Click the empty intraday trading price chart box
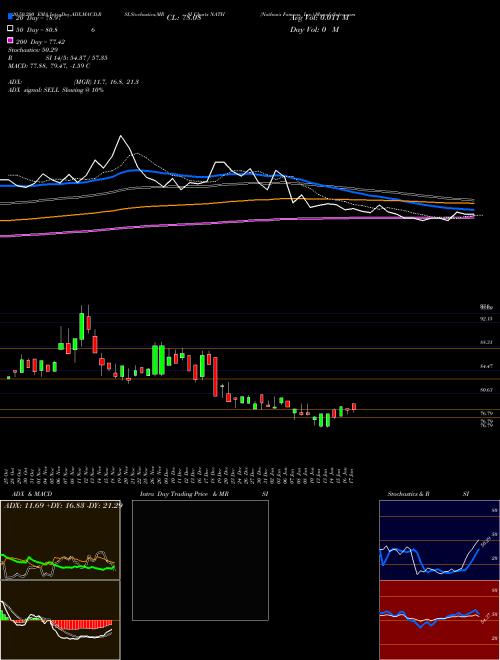 200,560
